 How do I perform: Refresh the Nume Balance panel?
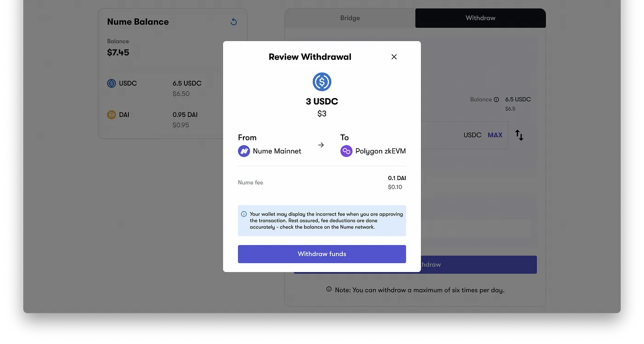234,22
